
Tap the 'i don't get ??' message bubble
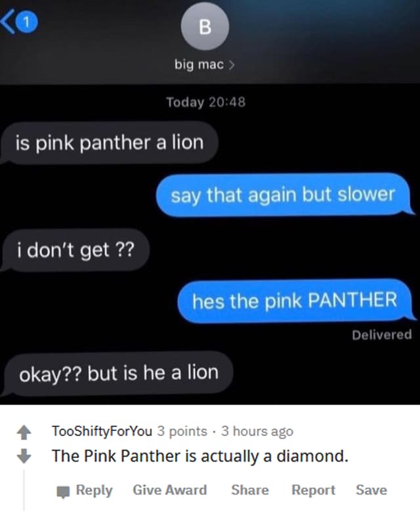[x=75, y=250]
